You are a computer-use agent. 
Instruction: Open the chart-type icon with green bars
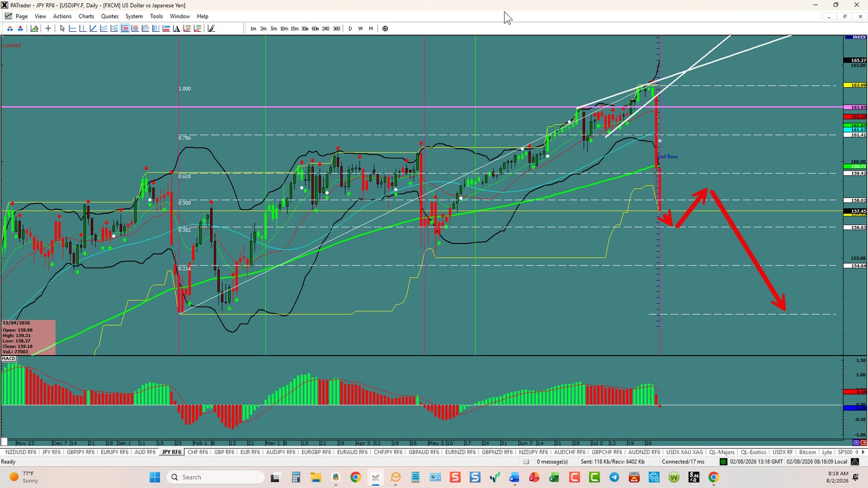(35, 28)
